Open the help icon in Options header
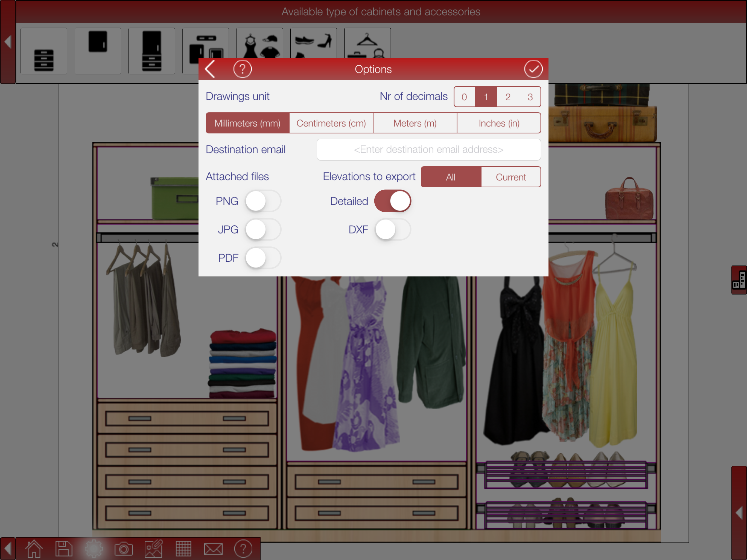This screenshot has height=560, width=747. click(242, 69)
